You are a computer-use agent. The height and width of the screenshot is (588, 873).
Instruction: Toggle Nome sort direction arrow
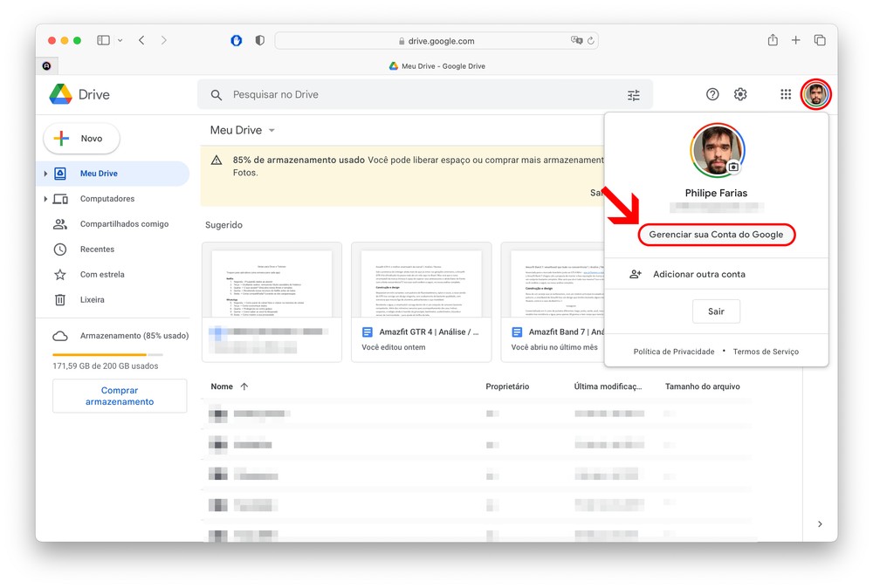(244, 386)
